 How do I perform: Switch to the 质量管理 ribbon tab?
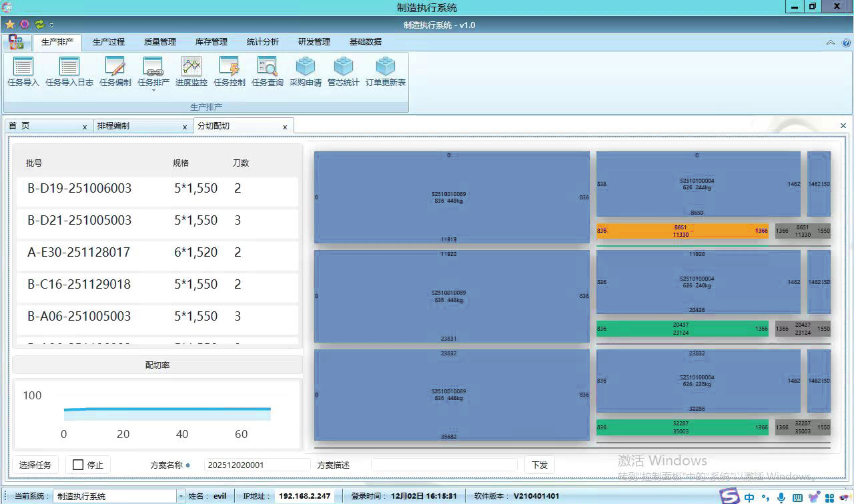[x=160, y=42]
